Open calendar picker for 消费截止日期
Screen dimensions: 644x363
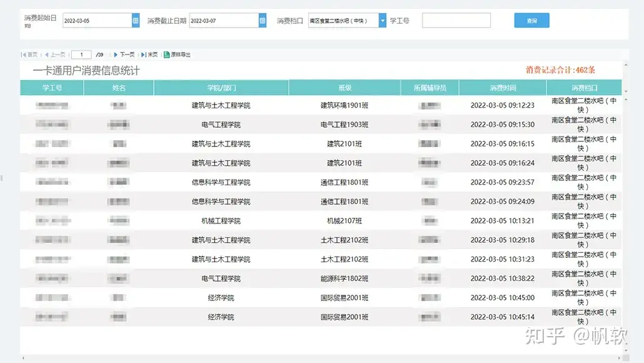263,20
